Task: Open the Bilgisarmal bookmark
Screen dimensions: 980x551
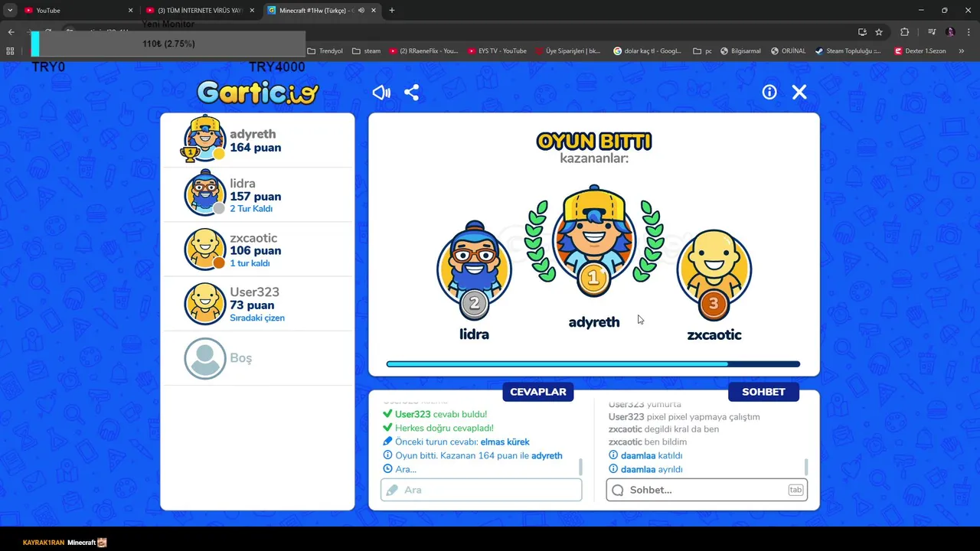Action: pyautogui.click(x=740, y=51)
